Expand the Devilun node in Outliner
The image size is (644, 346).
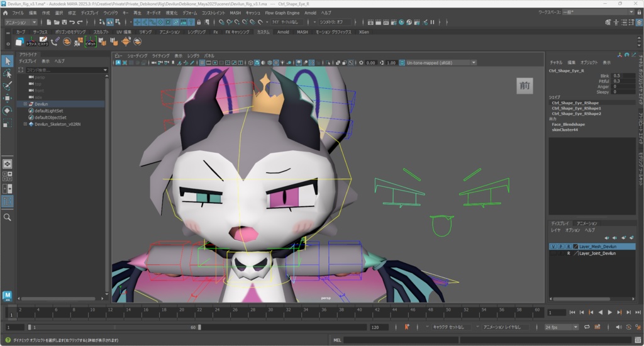pyautogui.click(x=25, y=104)
